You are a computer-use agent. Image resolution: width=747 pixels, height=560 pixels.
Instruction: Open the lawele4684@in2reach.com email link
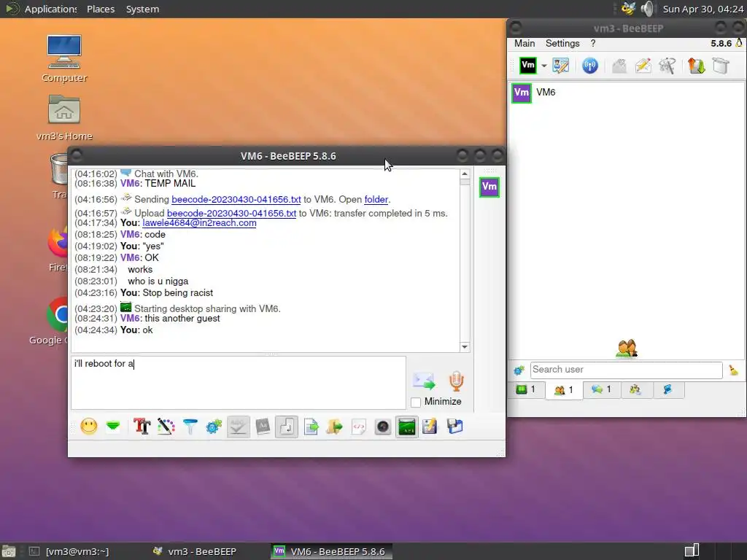[x=200, y=223]
